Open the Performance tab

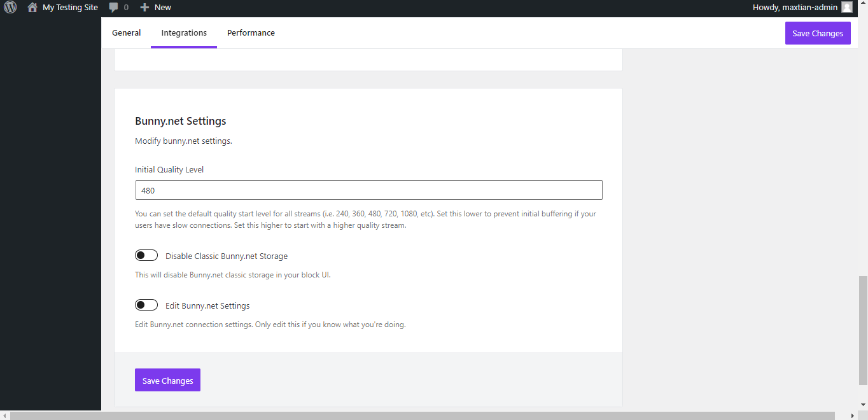251,33
